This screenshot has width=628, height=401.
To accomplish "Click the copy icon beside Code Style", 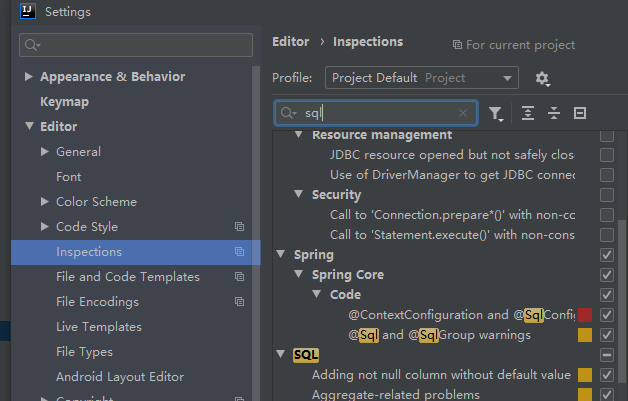I will [239, 227].
